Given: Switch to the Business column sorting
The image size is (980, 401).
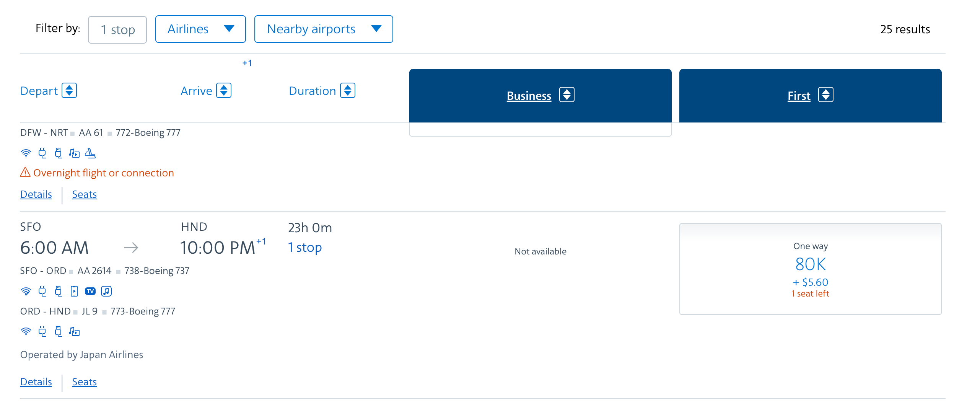Looking at the screenshot, I should (x=540, y=95).
